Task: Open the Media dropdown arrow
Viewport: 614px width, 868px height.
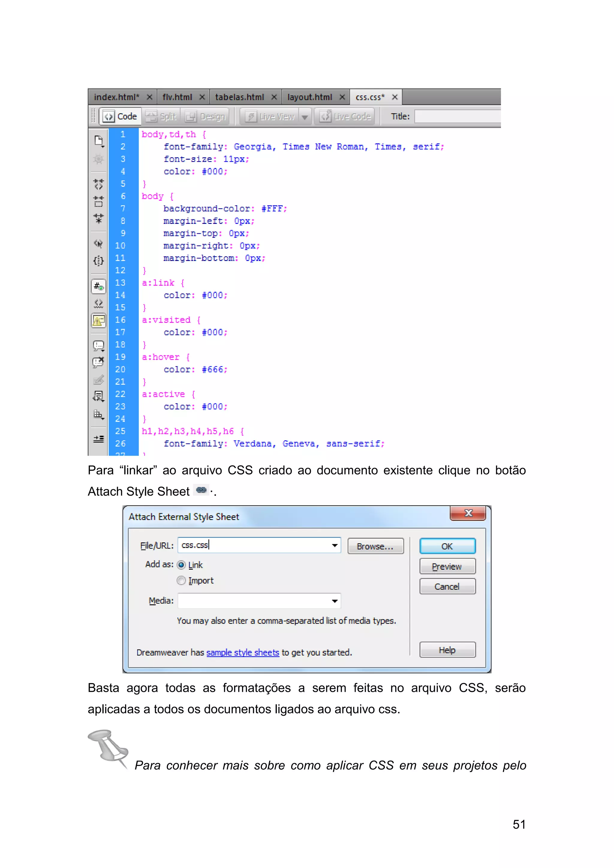Action: (x=335, y=601)
